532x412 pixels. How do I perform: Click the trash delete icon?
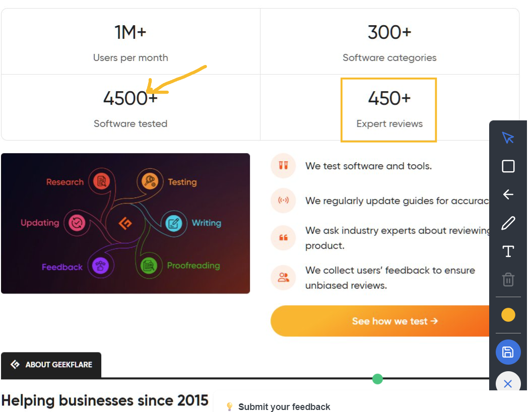508,280
